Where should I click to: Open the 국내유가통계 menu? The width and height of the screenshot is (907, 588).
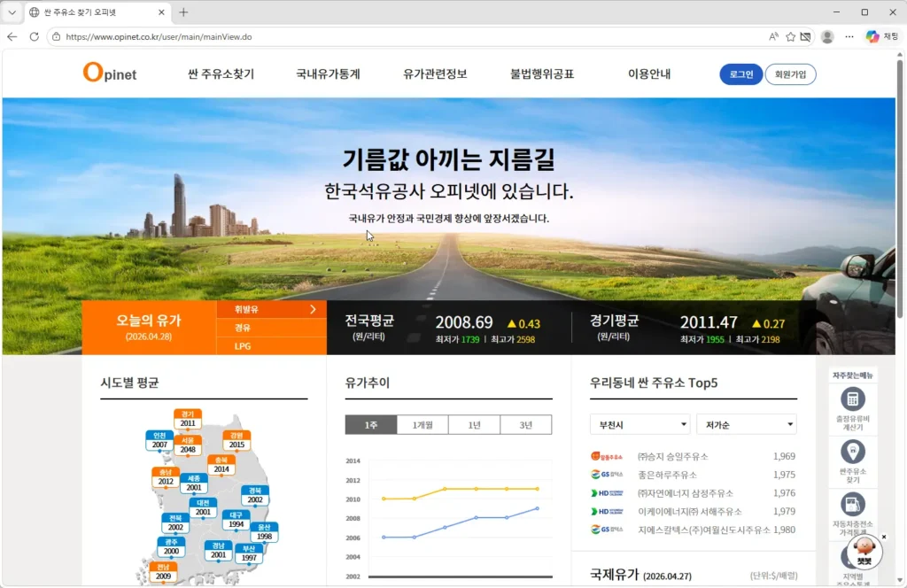(x=326, y=74)
